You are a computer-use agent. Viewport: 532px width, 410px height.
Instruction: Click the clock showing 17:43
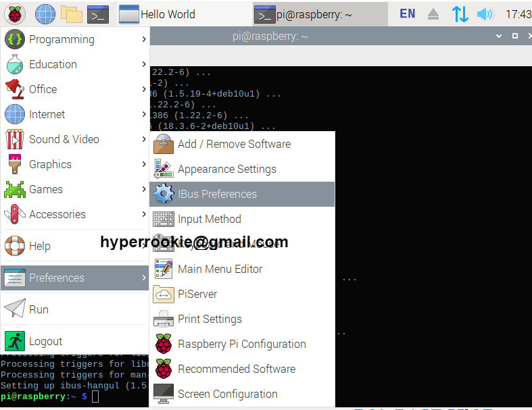coord(518,14)
